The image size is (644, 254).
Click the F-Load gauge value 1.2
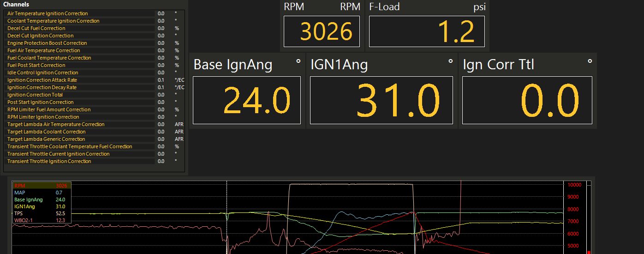point(427,31)
